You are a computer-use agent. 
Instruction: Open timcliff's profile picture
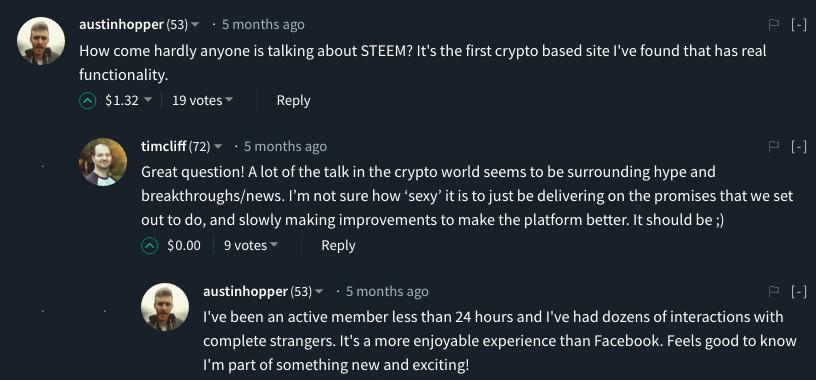click(x=103, y=162)
